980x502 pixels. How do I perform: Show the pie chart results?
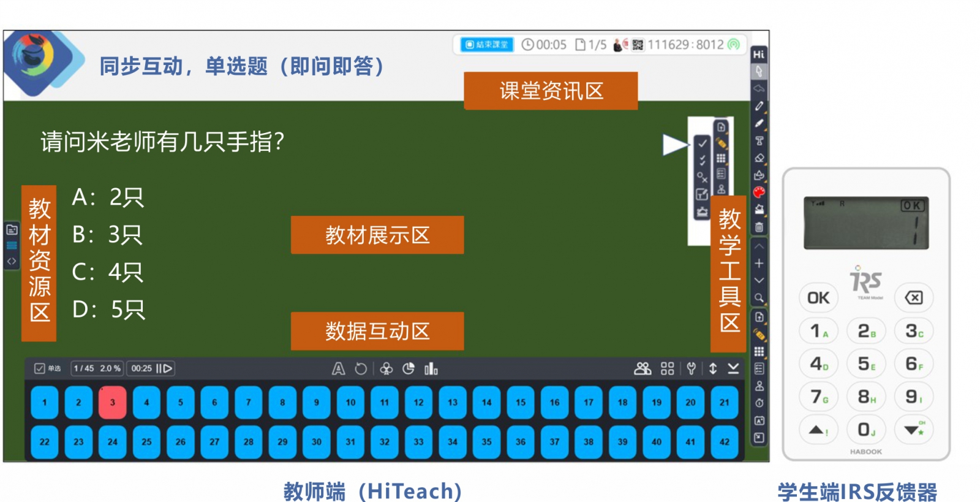(x=409, y=368)
